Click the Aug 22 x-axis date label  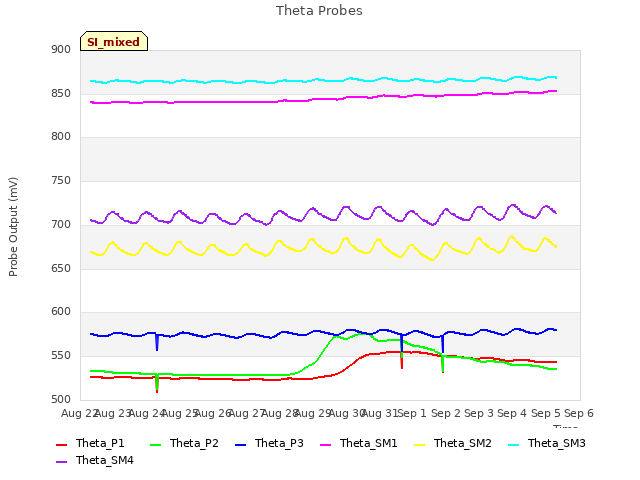tap(79, 413)
